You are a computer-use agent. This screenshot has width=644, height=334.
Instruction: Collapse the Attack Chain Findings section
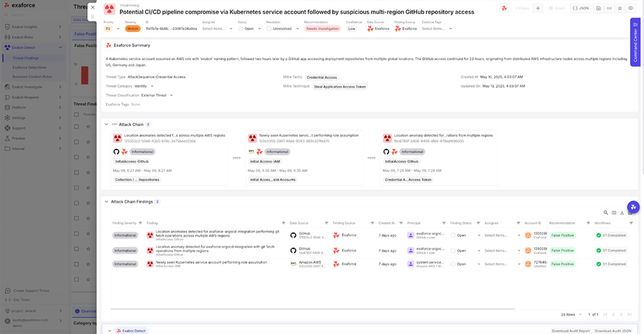[x=106, y=202]
